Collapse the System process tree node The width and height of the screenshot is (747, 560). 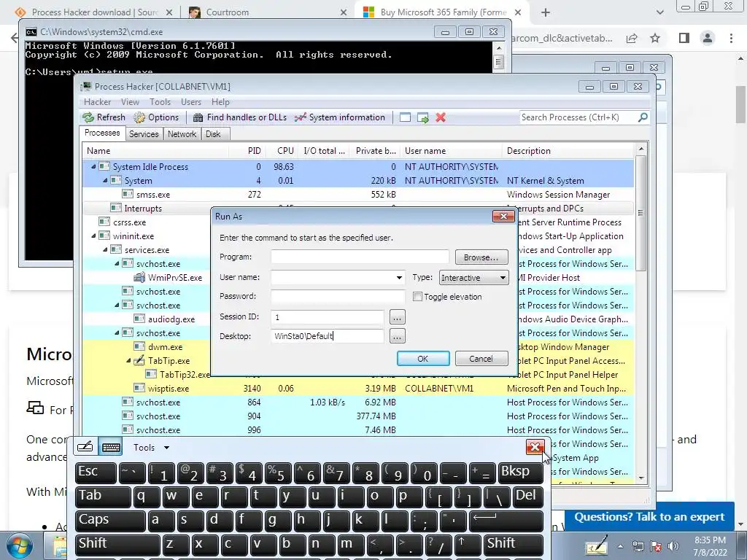(105, 181)
